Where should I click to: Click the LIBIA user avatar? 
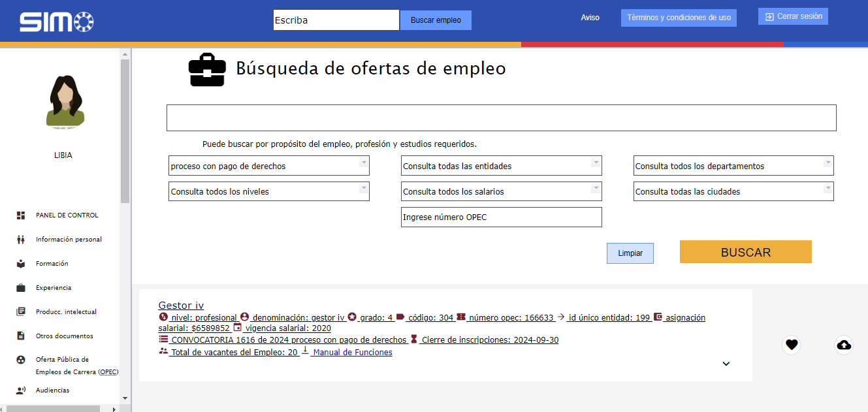65,102
